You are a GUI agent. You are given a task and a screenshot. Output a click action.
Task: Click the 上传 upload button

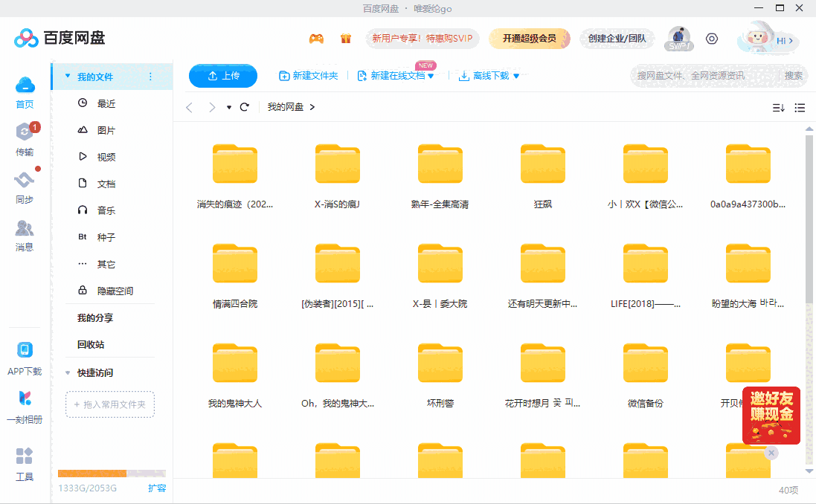click(222, 75)
